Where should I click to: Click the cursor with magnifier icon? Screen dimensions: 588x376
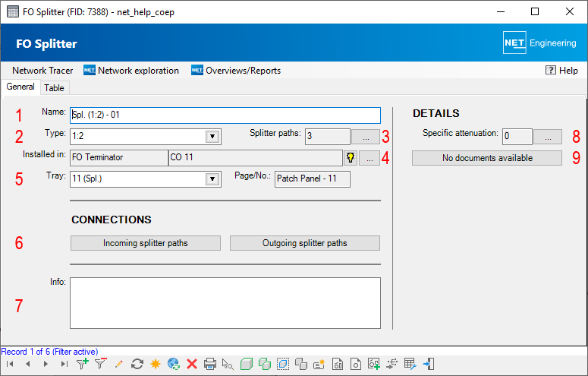pyautogui.click(x=228, y=364)
